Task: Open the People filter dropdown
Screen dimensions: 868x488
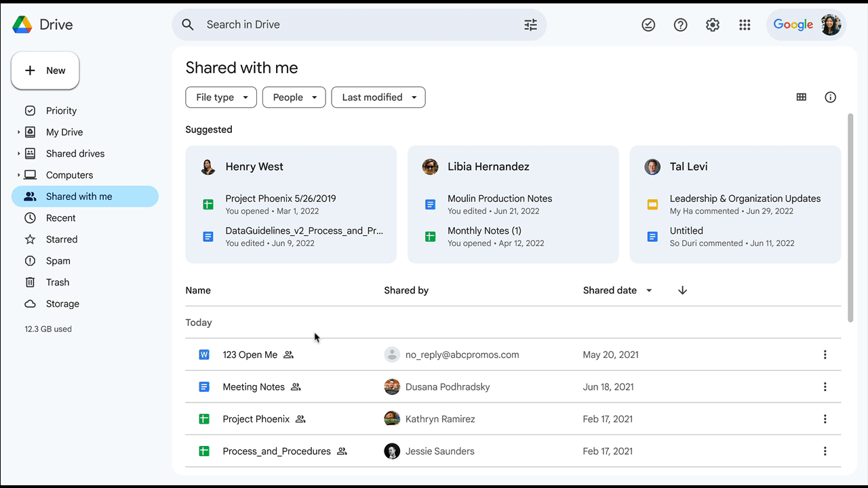Action: (x=294, y=98)
